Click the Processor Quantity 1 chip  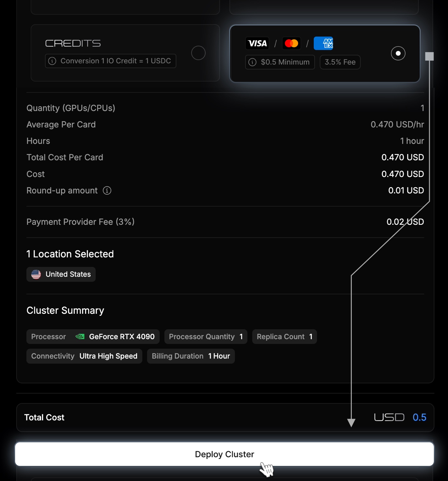206,337
